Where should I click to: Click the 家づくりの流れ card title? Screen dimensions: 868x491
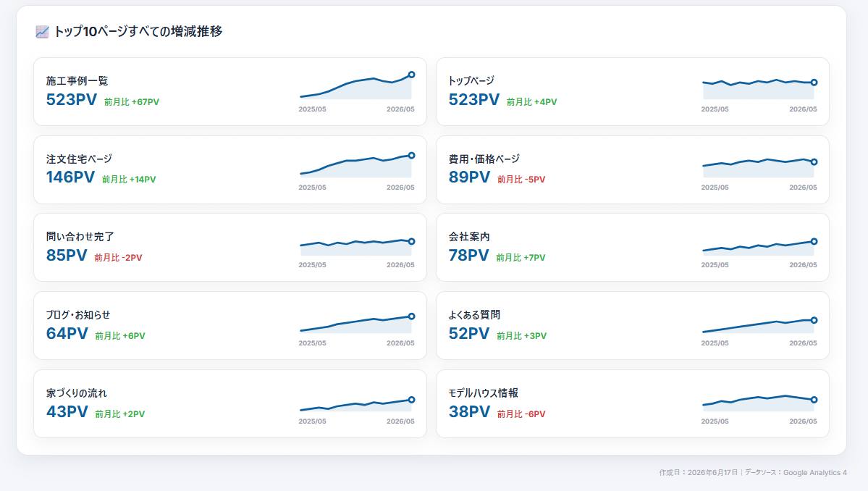77,393
